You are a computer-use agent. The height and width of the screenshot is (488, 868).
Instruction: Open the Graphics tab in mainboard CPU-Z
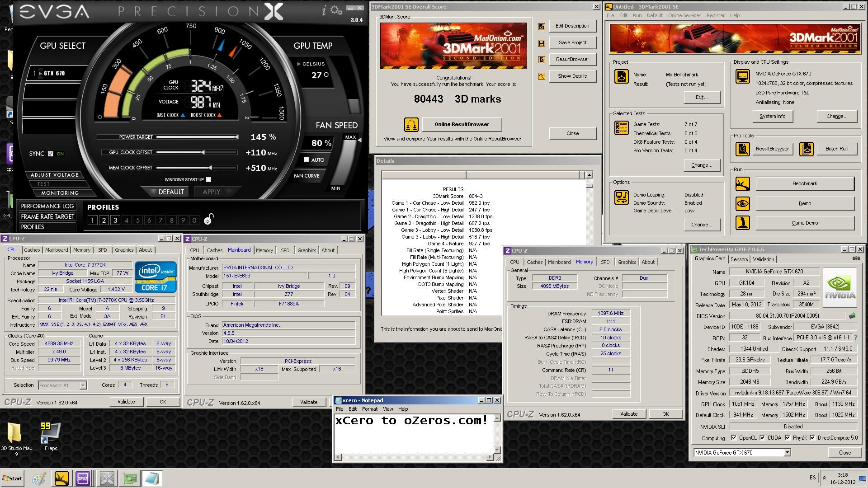click(x=307, y=250)
